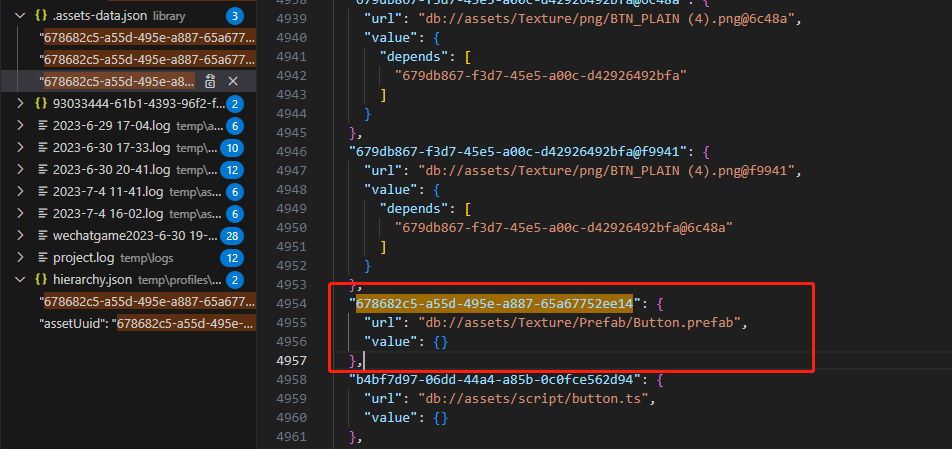Click the match count badge 6 on 2023-6-29 17-04.log
This screenshot has width=952, height=449.
pos(234,126)
